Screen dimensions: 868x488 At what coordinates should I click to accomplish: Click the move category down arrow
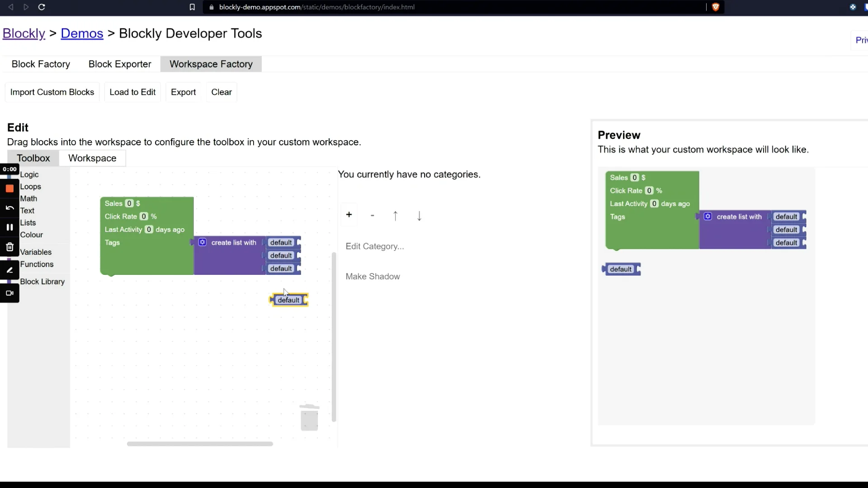[x=419, y=216]
